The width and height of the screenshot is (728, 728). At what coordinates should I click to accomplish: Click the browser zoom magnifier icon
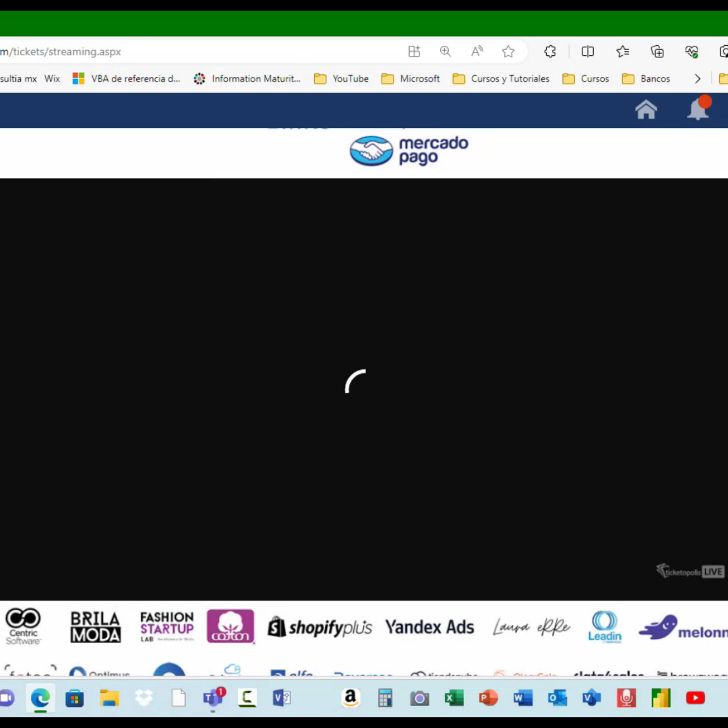(x=445, y=51)
